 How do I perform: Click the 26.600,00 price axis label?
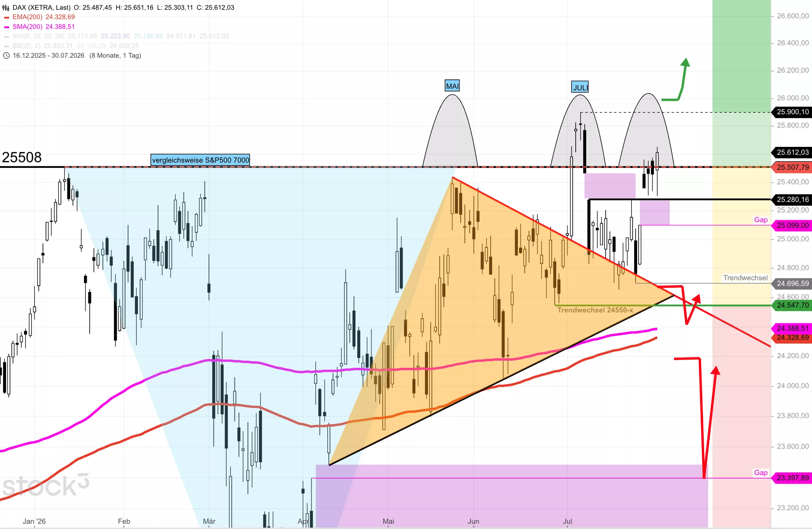click(793, 16)
